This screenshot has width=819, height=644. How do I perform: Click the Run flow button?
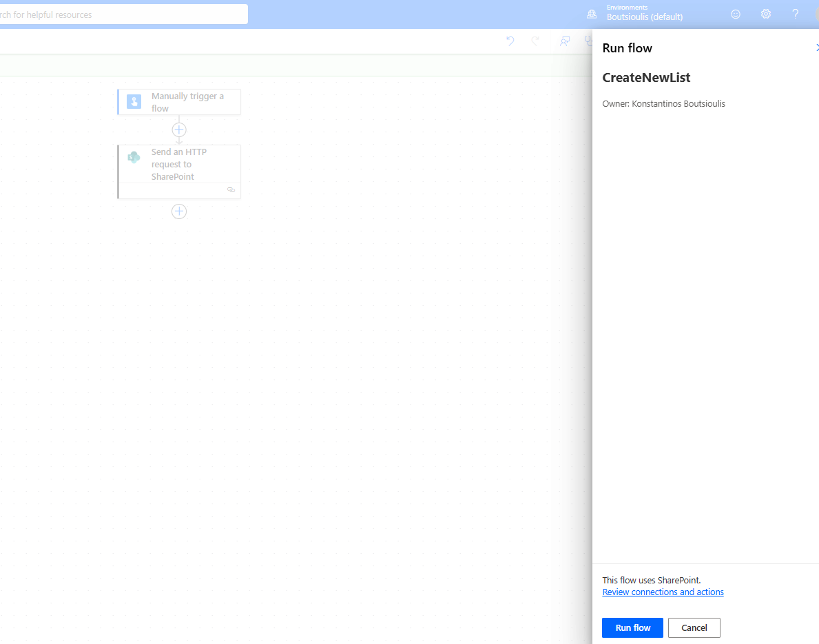(x=632, y=627)
